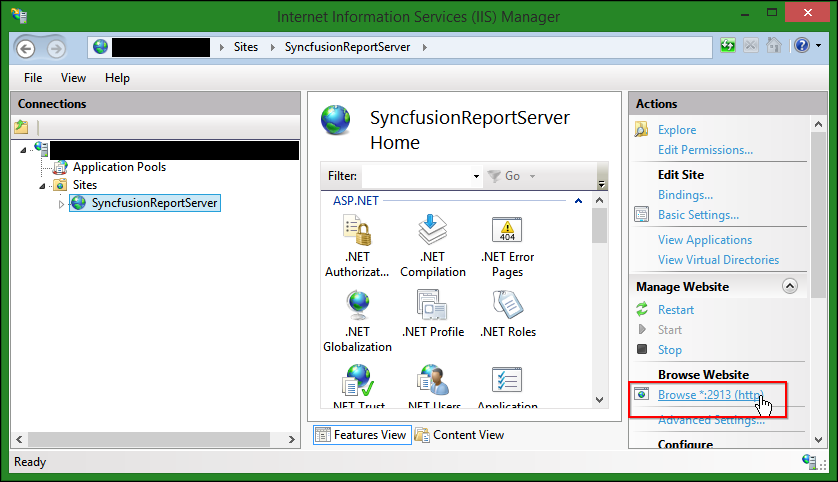
Task: Open .NET Compilation feature icon
Action: pyautogui.click(x=432, y=230)
